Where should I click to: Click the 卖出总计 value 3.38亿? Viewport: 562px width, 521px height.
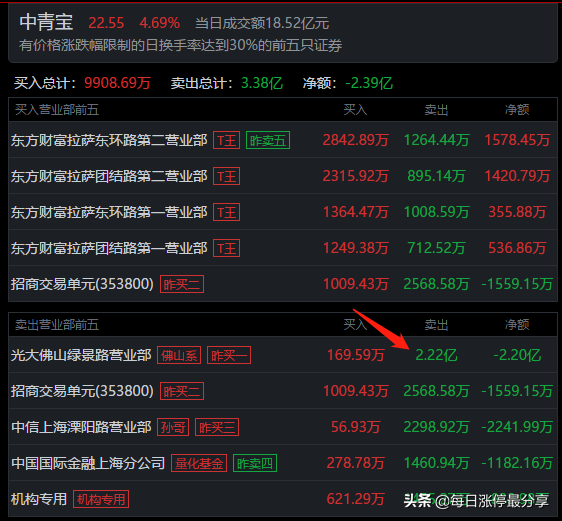pyautogui.click(x=262, y=83)
